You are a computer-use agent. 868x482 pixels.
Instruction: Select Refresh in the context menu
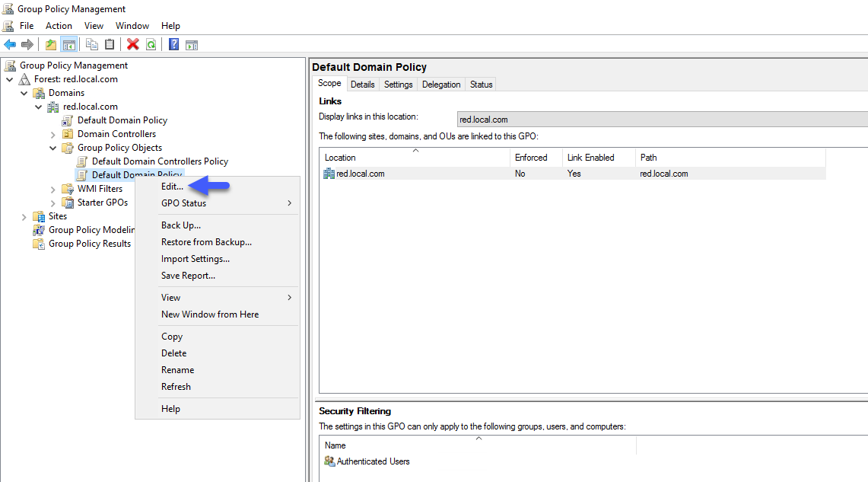218,387
